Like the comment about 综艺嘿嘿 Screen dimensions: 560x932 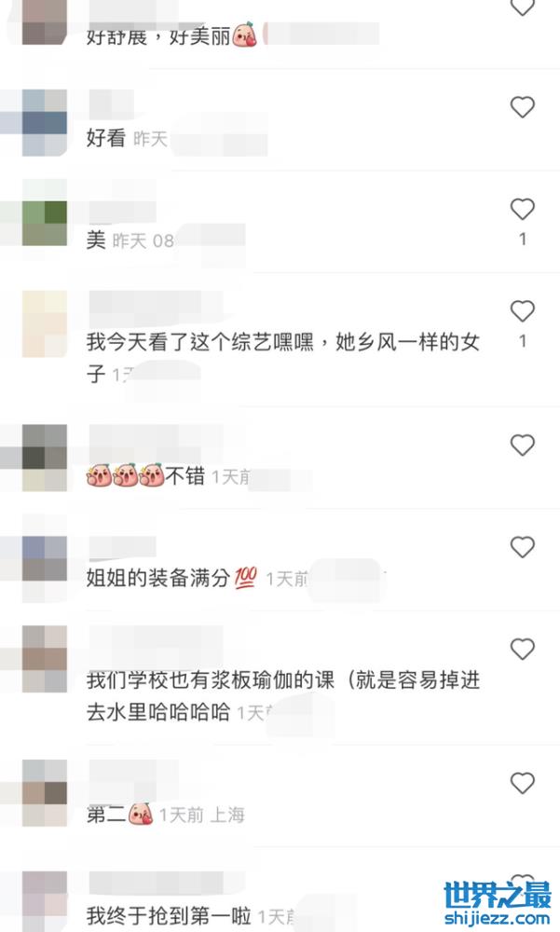(523, 311)
